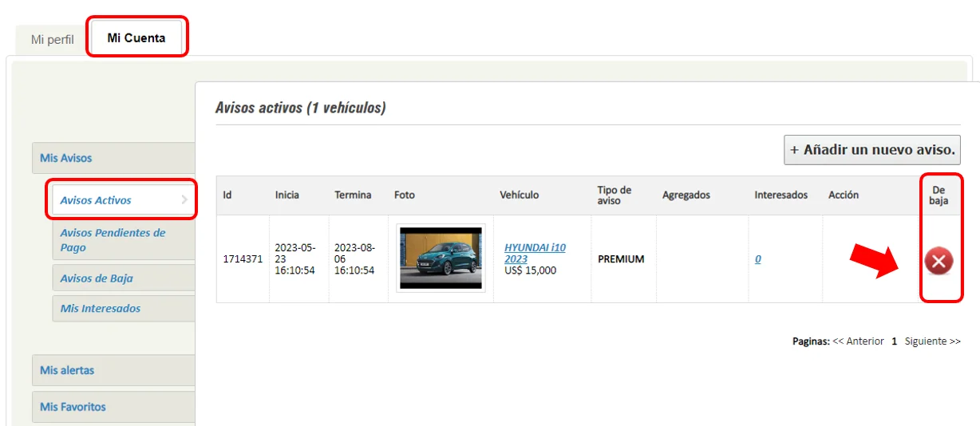
Task: Go to Avisos de Baja
Action: [x=97, y=278]
